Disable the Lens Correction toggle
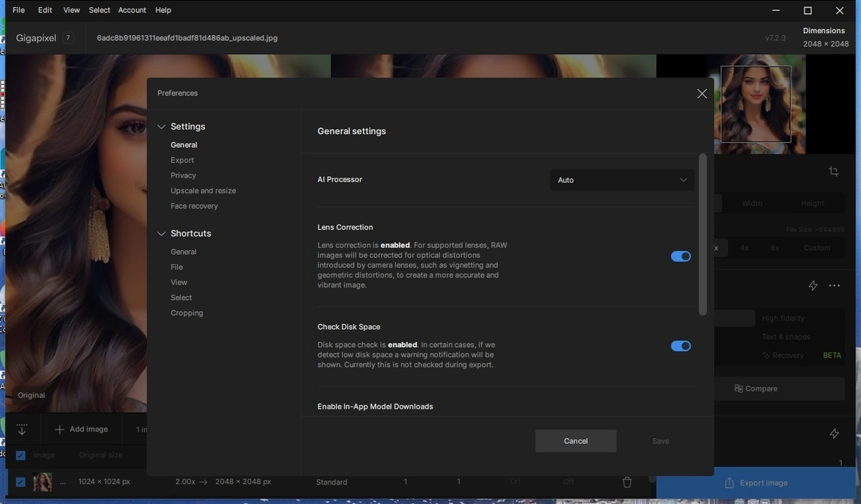Image resolution: width=861 pixels, height=504 pixels. click(x=681, y=256)
